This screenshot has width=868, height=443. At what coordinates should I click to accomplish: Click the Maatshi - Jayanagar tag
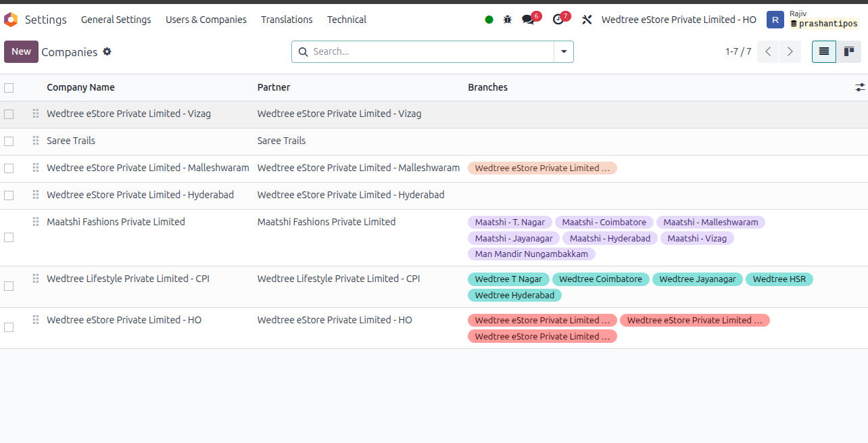[x=514, y=238]
